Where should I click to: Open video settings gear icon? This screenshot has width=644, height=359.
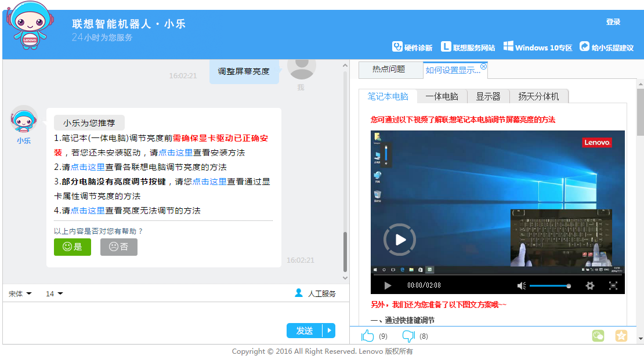pos(590,285)
